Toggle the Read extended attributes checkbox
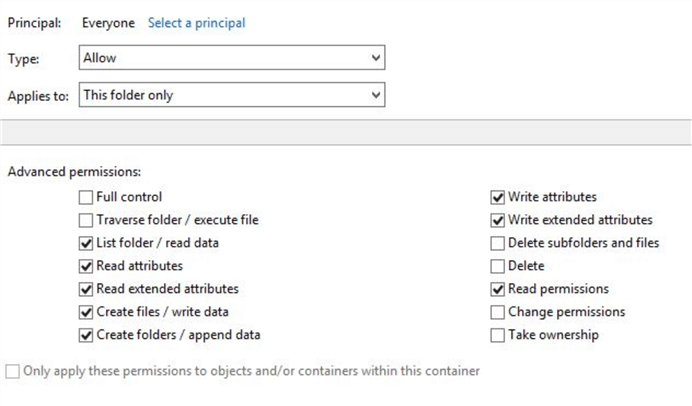The image size is (692, 406). coord(85,289)
